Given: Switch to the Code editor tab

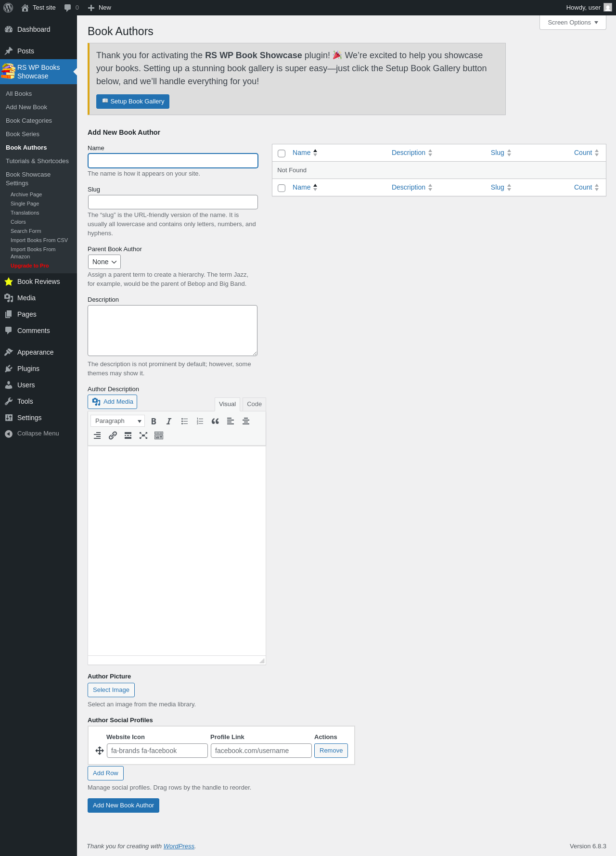Looking at the screenshot, I should pos(254,404).
